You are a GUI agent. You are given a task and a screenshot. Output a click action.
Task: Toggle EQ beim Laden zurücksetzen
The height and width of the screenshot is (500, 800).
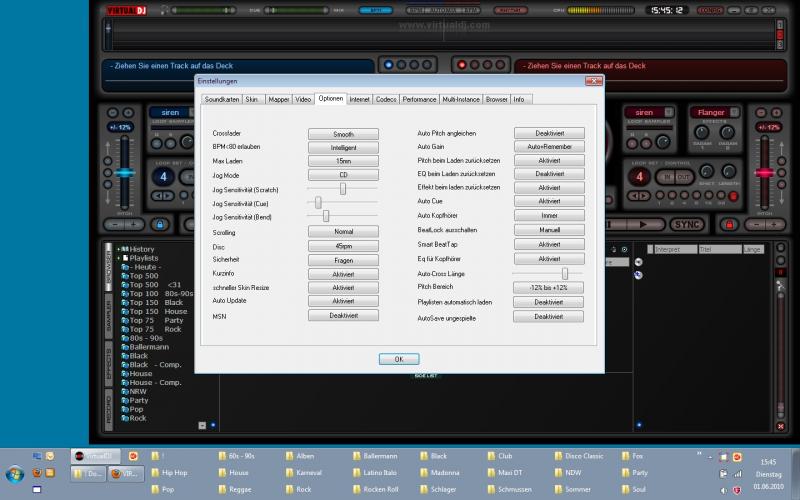tap(549, 173)
